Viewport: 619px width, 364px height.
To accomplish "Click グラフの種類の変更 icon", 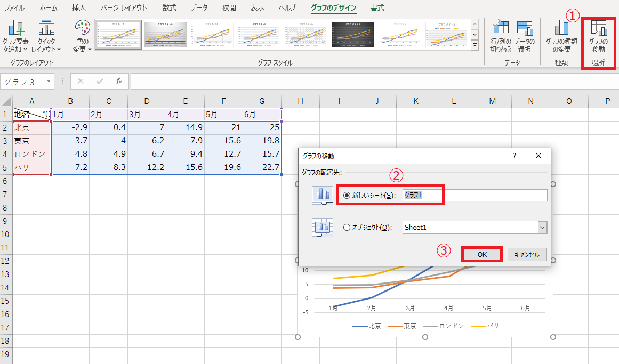I will tap(561, 36).
